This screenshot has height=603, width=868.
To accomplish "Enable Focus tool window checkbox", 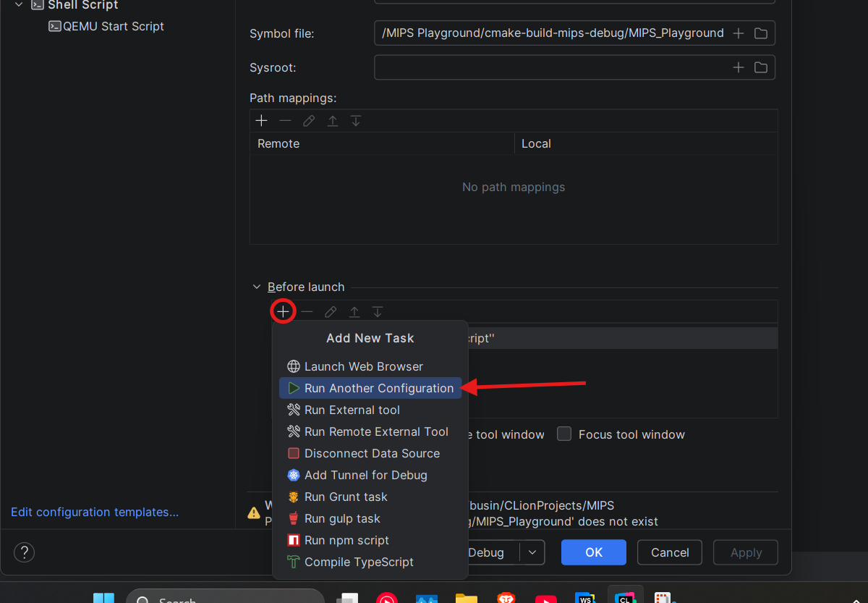I will click(564, 434).
